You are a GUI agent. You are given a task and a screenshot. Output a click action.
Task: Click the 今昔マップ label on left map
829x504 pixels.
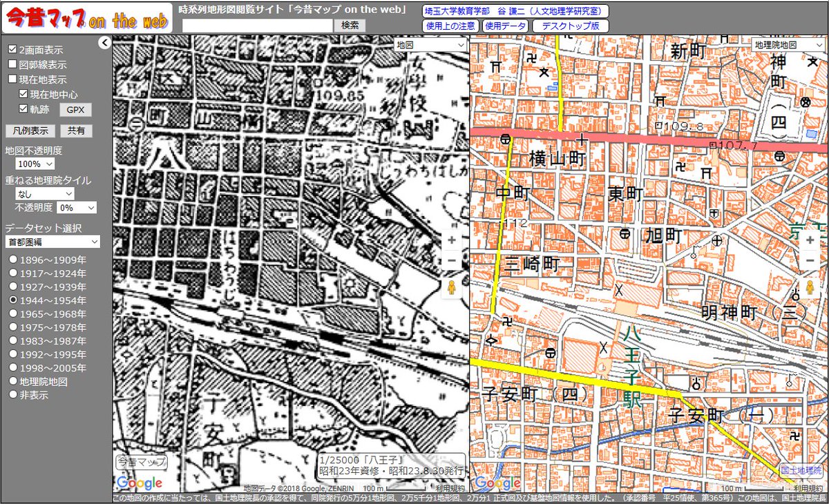(141, 461)
